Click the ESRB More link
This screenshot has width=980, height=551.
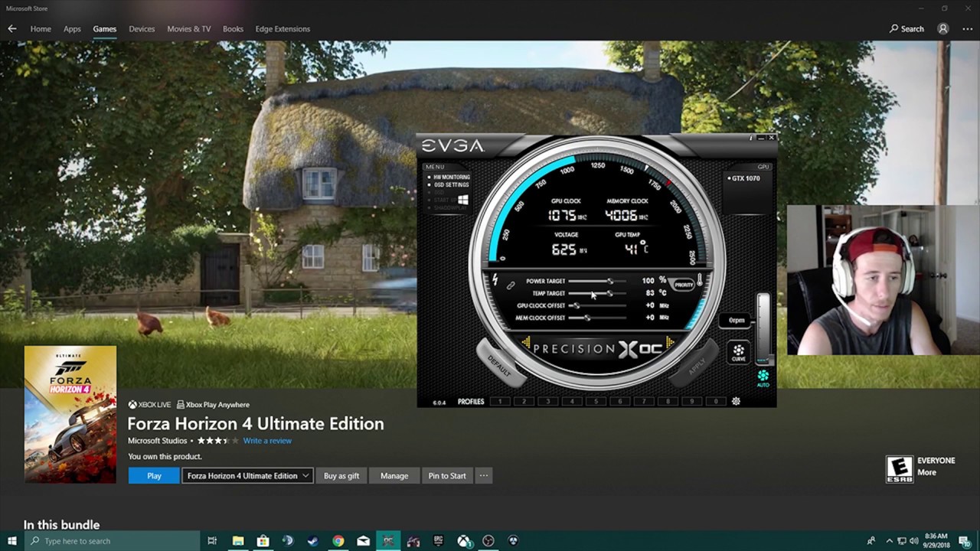(926, 472)
